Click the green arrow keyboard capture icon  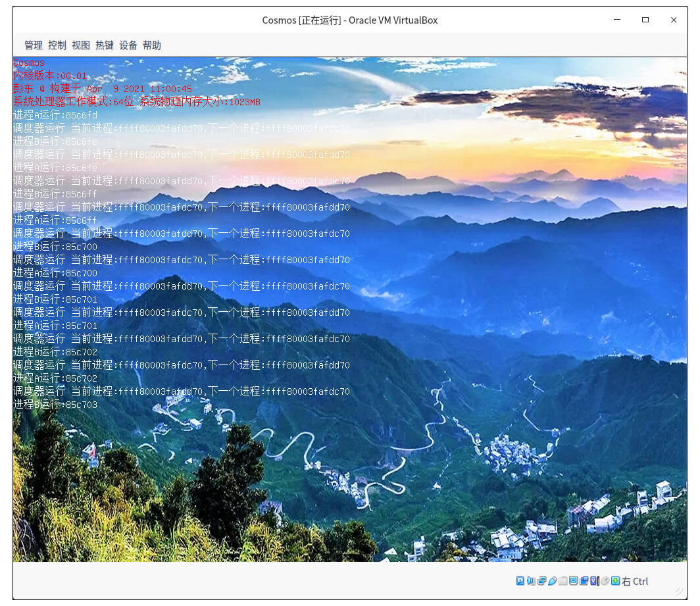616,580
